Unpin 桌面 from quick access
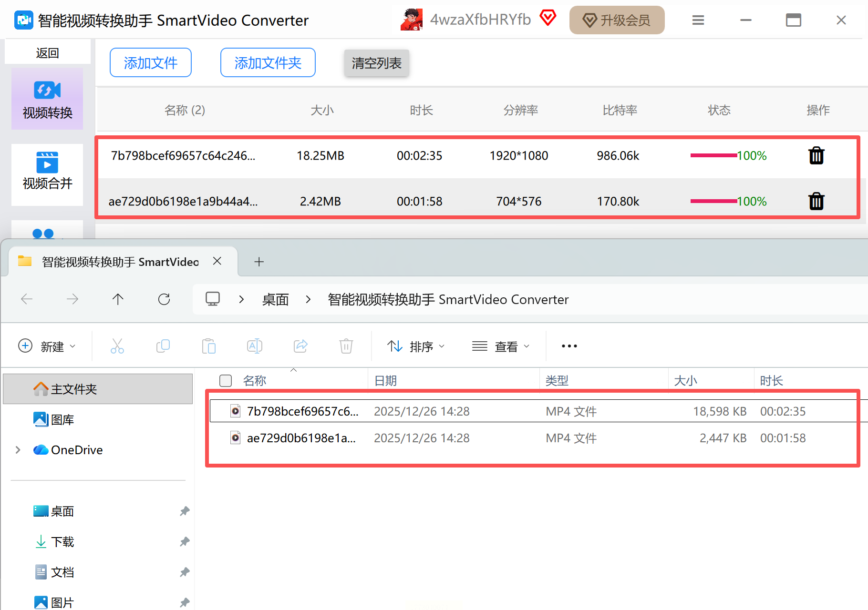Screen dimensions: 868x610 point(185,511)
